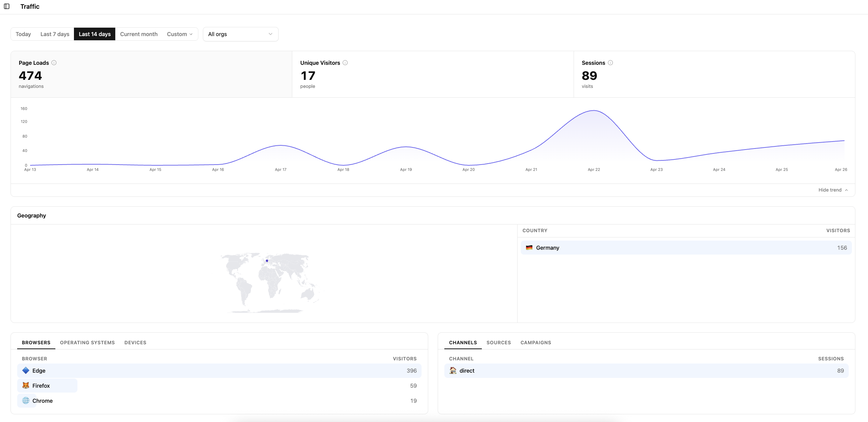Screen dimensions: 868x422
Task: Click the Germany flag icon
Action: [x=529, y=248]
